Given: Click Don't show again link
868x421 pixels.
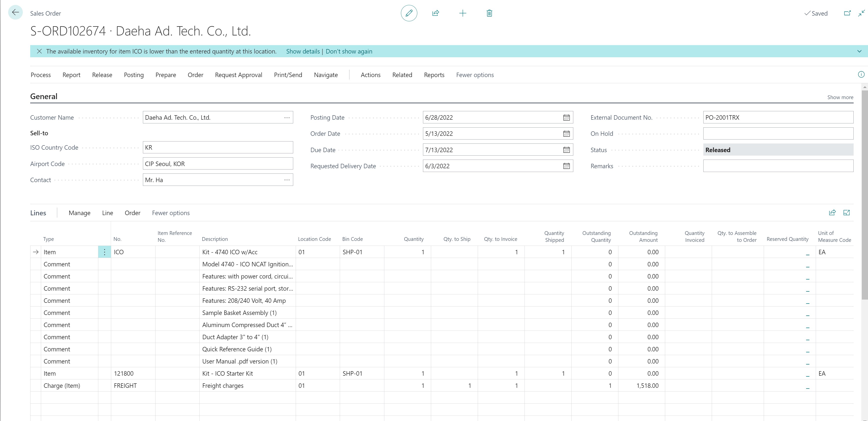Looking at the screenshot, I should pos(349,51).
